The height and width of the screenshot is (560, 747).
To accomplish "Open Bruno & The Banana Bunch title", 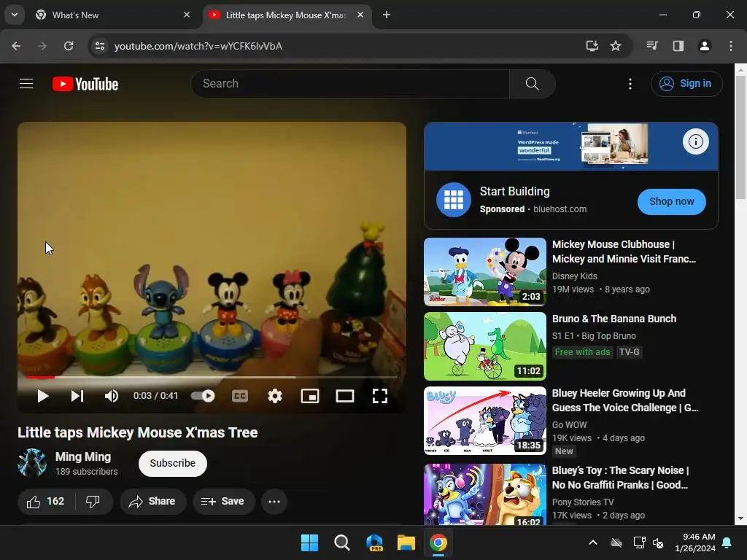I will (x=614, y=319).
